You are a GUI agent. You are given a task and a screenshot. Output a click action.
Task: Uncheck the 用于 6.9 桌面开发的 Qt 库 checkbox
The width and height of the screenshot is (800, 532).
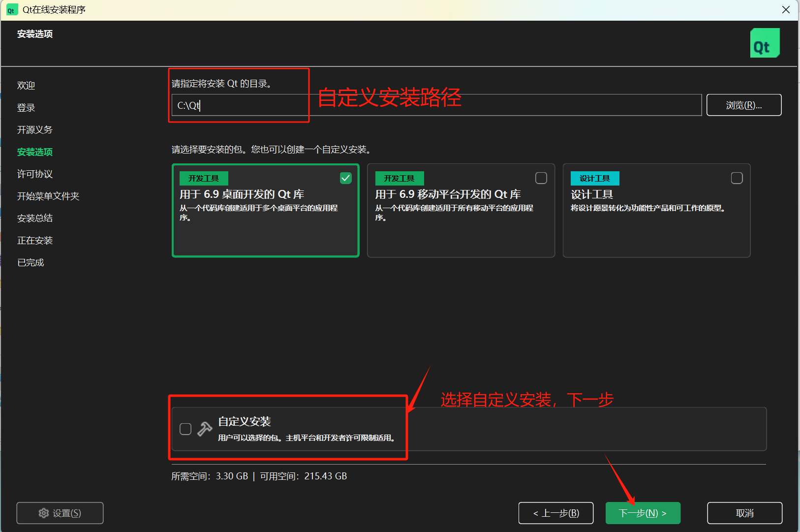pos(346,178)
